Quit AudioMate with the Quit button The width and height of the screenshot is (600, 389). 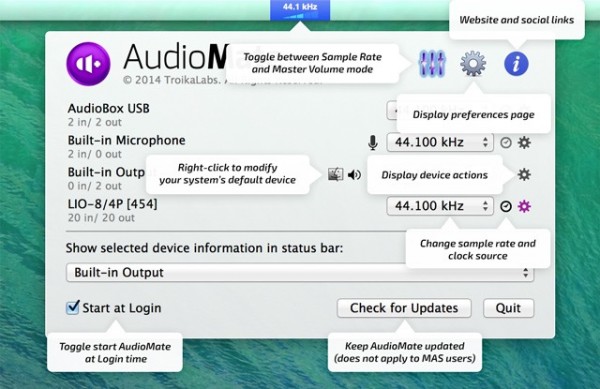(508, 308)
